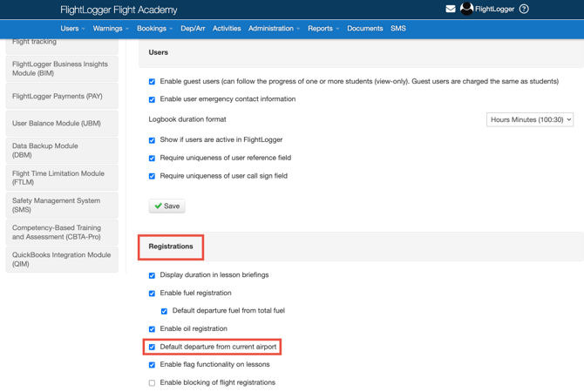This screenshot has width=584, height=392.
Task: Uncheck Enable oil registration
Action: (x=152, y=329)
